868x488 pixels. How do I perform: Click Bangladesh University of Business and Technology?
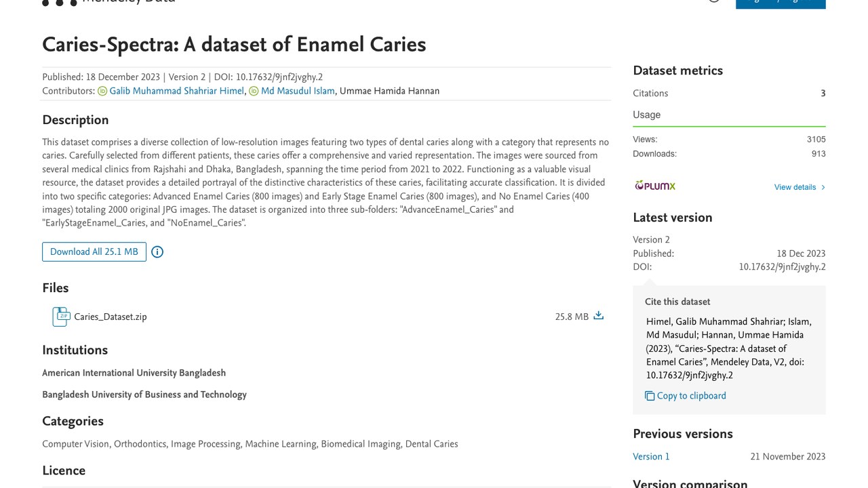144,394
